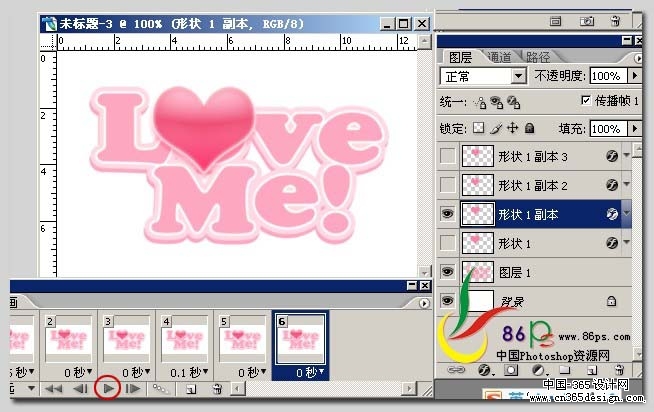Toggle lock all padlock icon
Screen dimensions: 654x412
(529, 128)
